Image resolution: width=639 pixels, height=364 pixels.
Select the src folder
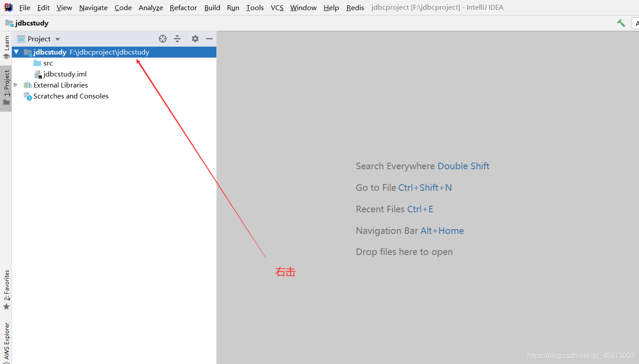[x=48, y=63]
